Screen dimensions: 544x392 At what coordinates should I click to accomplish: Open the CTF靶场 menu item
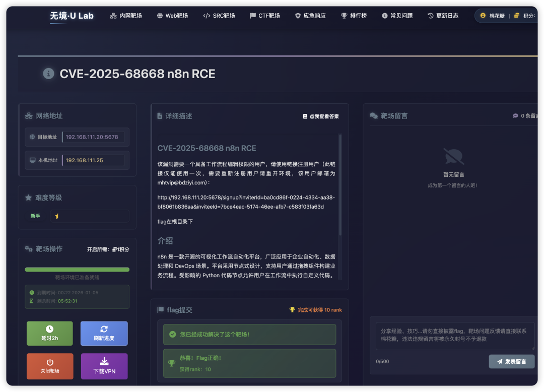(x=265, y=16)
